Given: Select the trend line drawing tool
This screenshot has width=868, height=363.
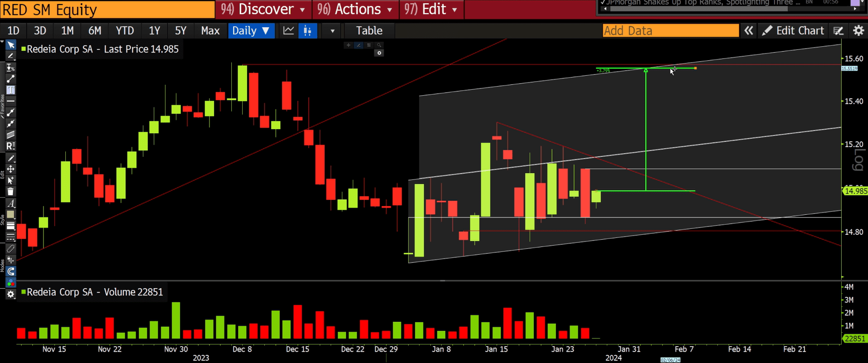Looking at the screenshot, I should coord(10,79).
